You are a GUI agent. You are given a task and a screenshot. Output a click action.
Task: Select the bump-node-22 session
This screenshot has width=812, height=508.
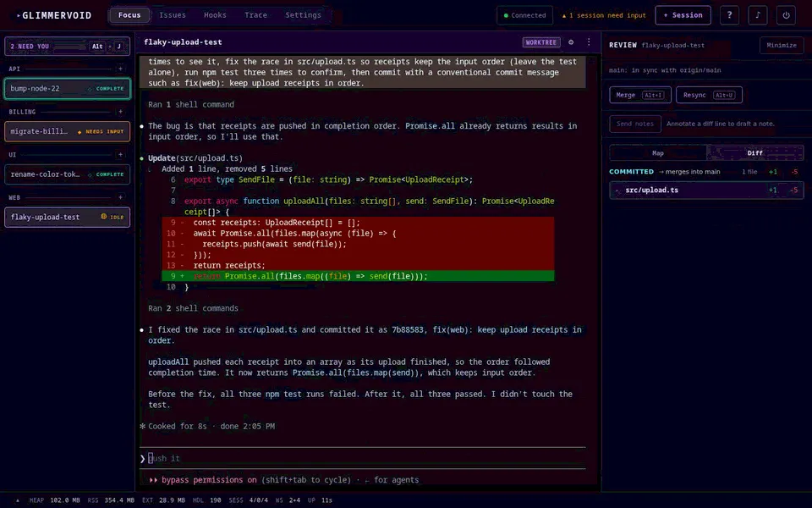(x=68, y=89)
